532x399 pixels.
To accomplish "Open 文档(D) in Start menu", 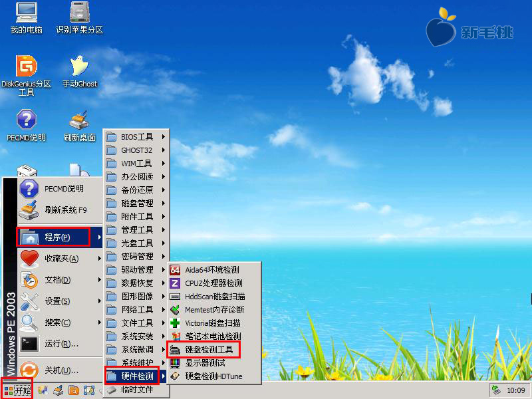I will coord(60,280).
